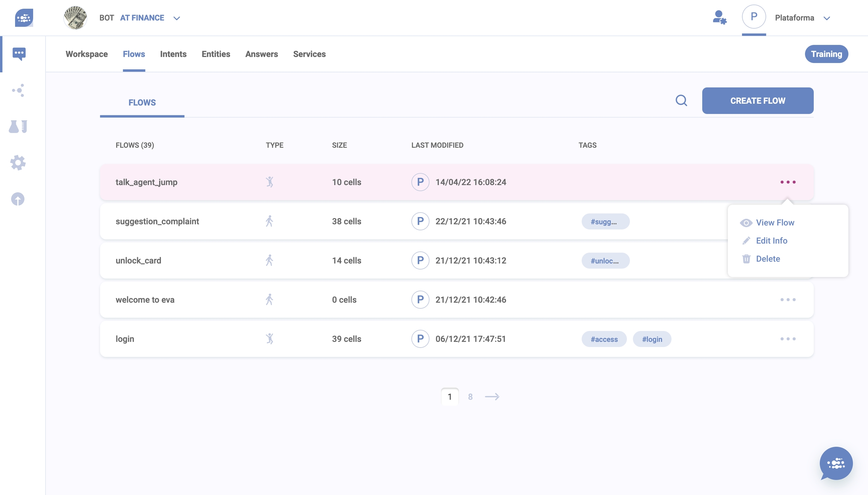
Task: Open the search flows magnifier icon
Action: (x=681, y=101)
